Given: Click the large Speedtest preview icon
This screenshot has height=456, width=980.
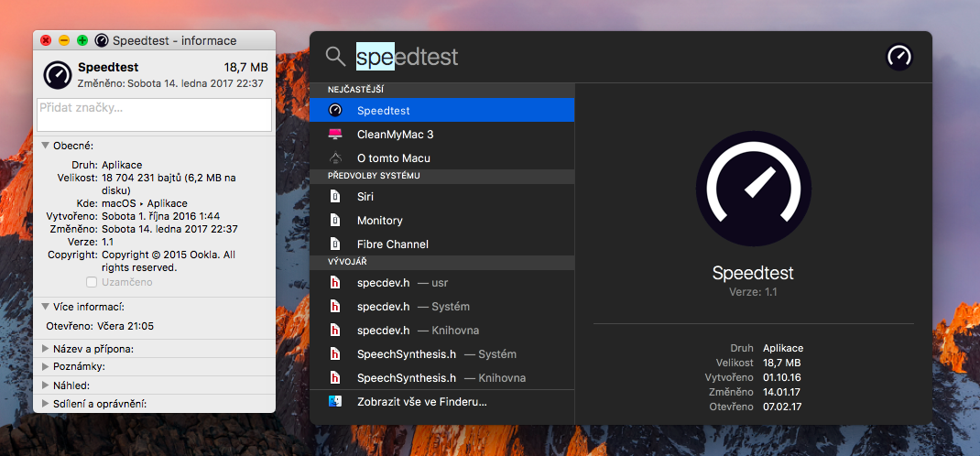Looking at the screenshot, I should pyautogui.click(x=753, y=189).
